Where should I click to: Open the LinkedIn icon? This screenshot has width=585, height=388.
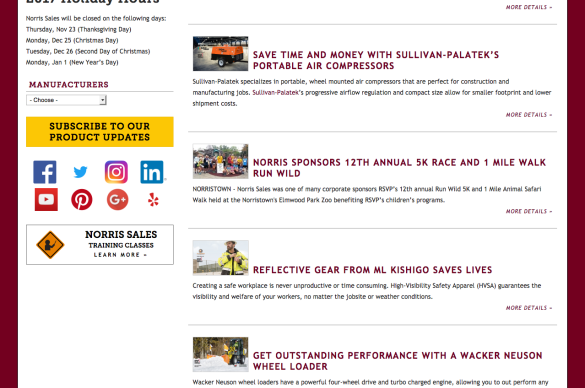click(x=152, y=172)
